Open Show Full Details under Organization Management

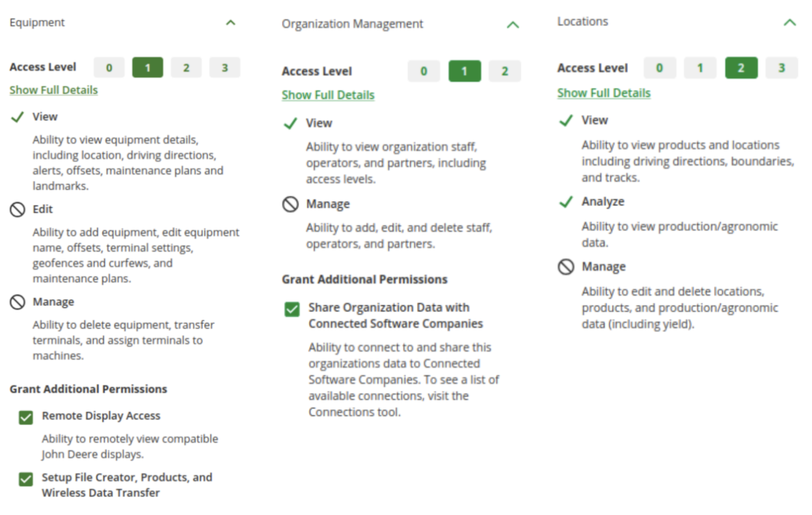coord(328,95)
